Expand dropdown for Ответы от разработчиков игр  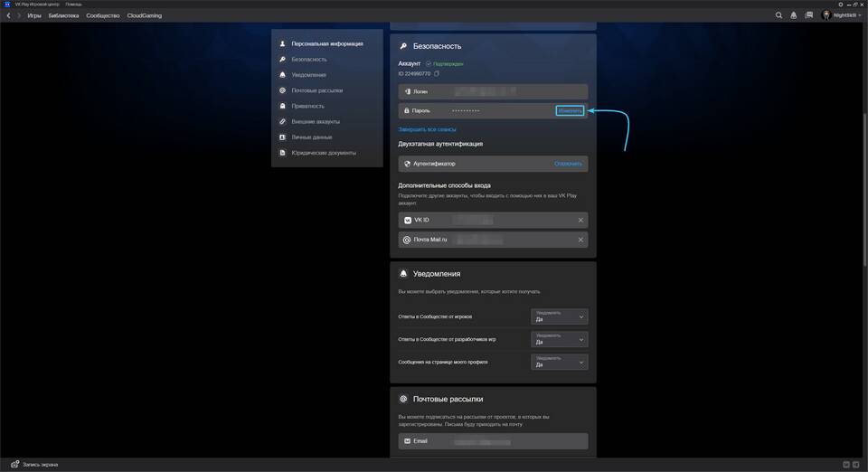coord(559,339)
